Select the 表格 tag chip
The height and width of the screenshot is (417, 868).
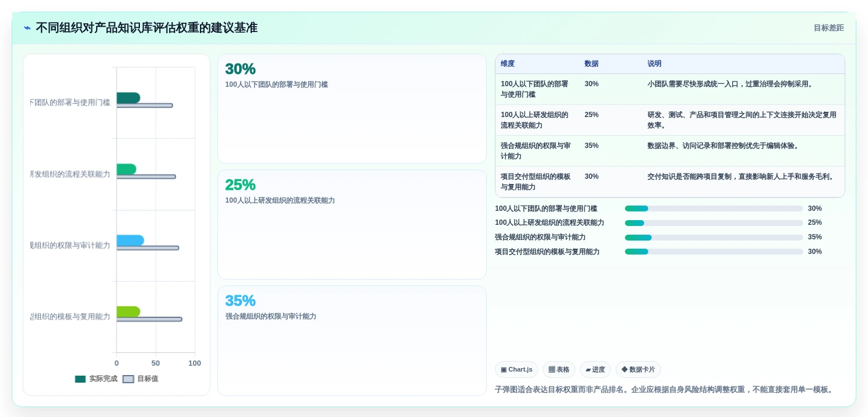coord(559,369)
